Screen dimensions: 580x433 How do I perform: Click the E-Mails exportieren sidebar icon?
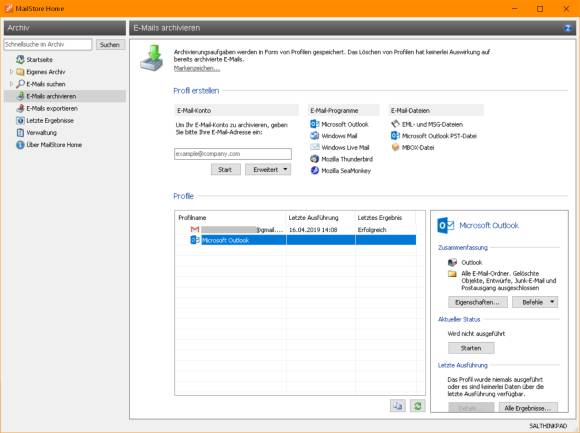coord(20,108)
